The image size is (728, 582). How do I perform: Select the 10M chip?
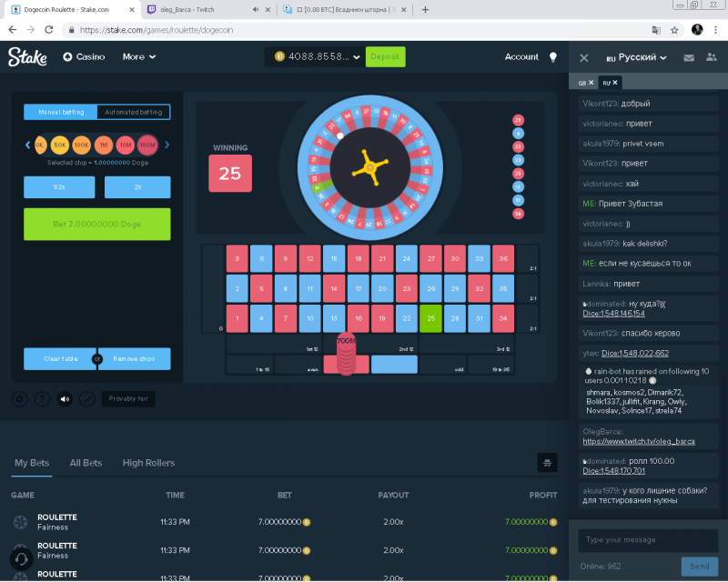pyautogui.click(x=126, y=145)
